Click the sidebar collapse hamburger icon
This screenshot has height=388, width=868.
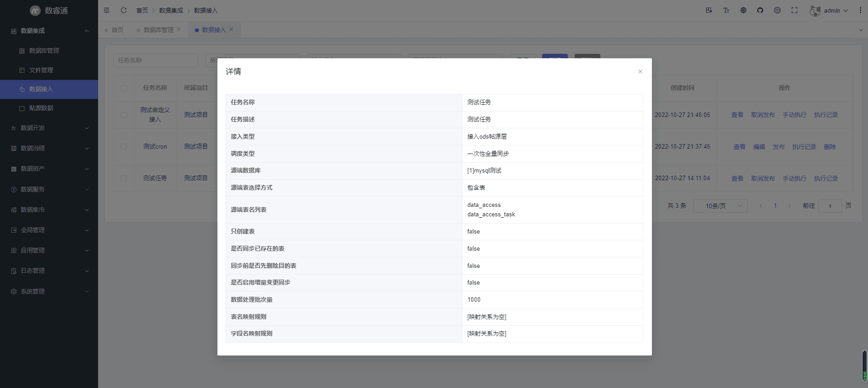[x=107, y=10]
